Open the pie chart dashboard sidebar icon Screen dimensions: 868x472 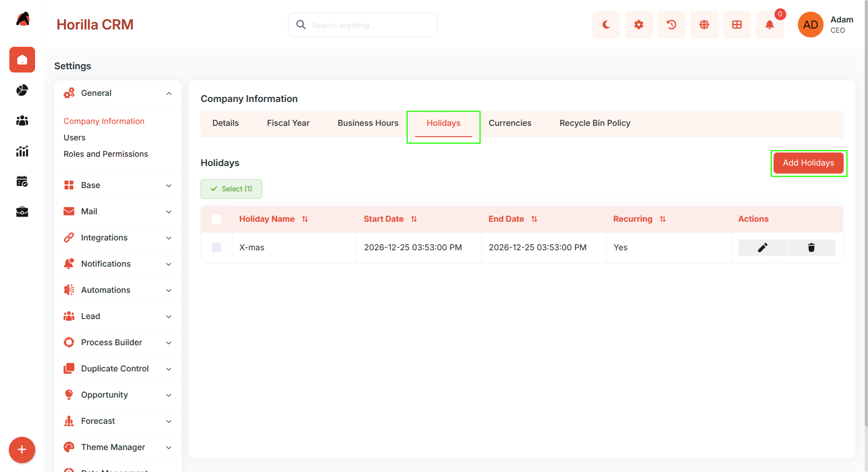(22, 90)
